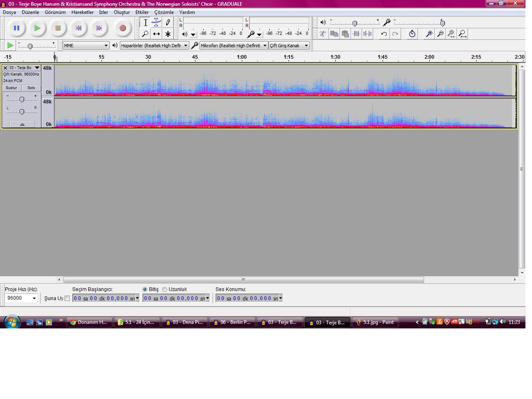Open the Çözümle menu
Image resolution: width=532 pixels, height=399 pixels.
[x=164, y=12]
